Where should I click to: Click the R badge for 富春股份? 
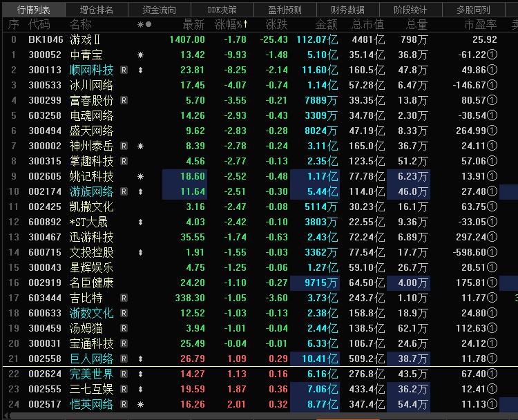[124, 100]
